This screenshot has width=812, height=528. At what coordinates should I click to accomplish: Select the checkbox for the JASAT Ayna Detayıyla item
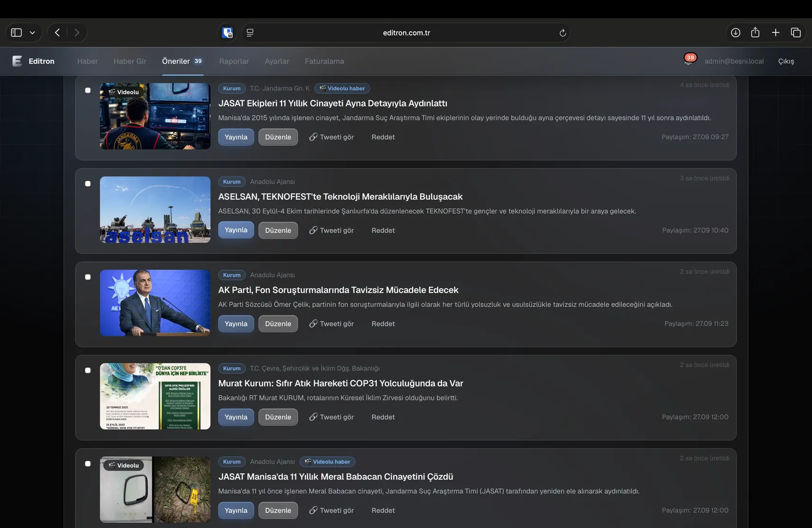tap(88, 90)
